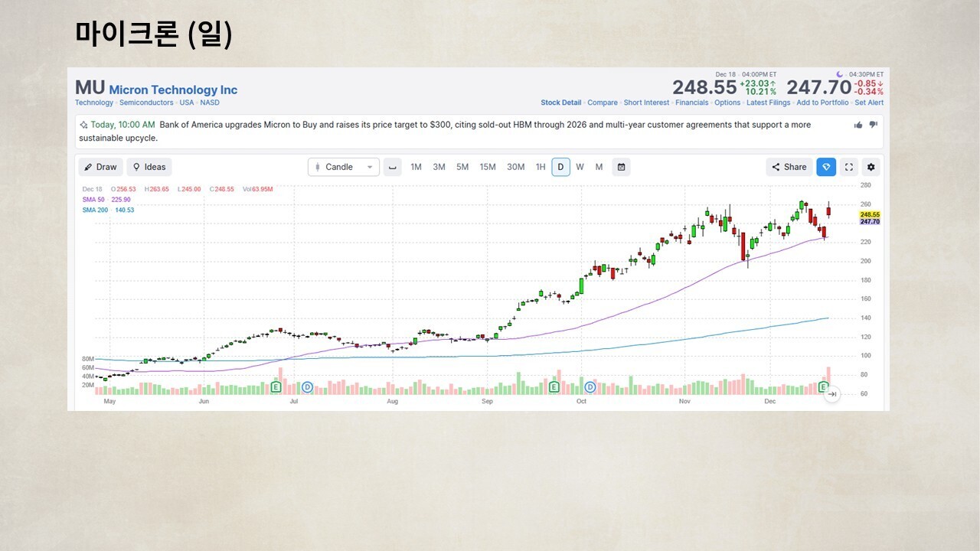Click Set Alert
This screenshot has height=551, width=980.
869,103
